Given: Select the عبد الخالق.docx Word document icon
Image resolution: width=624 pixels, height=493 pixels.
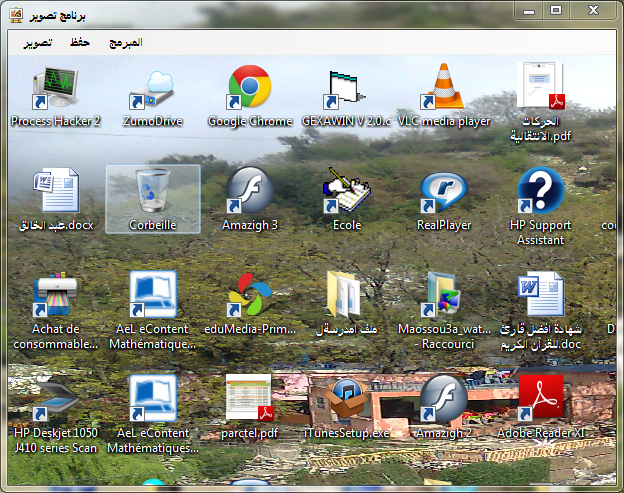Looking at the screenshot, I should click(57, 190).
